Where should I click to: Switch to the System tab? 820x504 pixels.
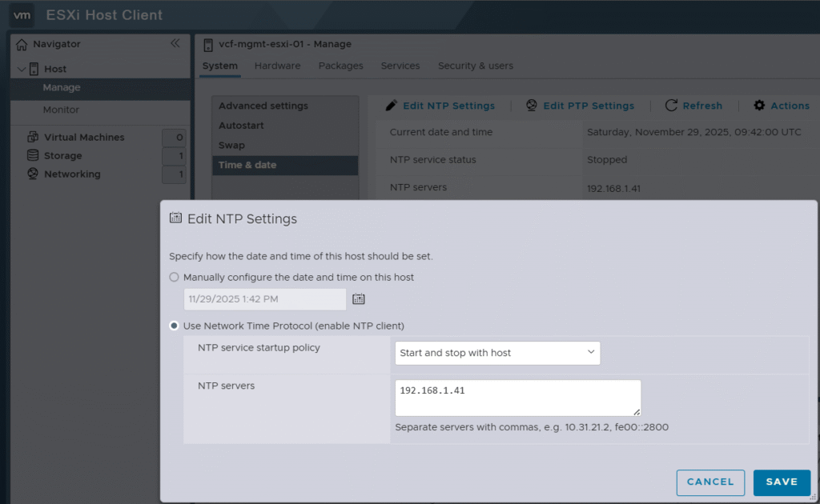click(x=219, y=66)
